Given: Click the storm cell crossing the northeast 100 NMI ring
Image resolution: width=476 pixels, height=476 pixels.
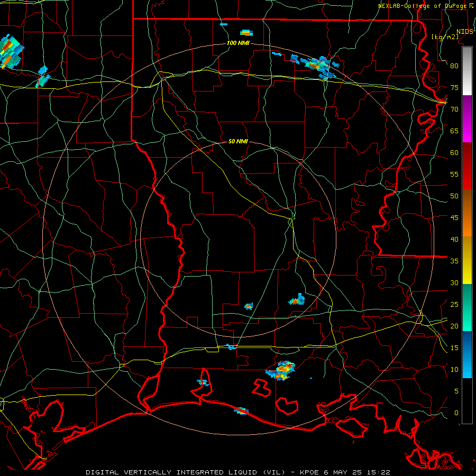Looking at the screenshot, I should coord(319,67).
